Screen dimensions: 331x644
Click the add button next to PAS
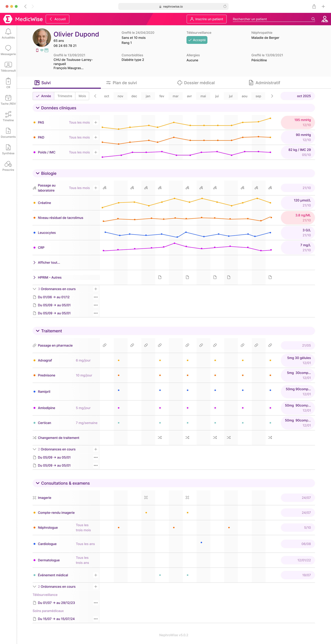[96, 123]
